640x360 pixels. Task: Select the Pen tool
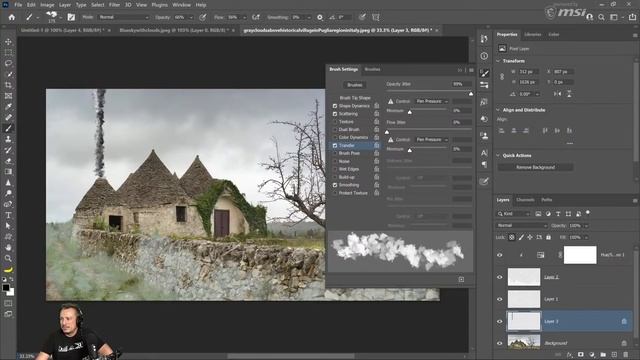pos(8,204)
